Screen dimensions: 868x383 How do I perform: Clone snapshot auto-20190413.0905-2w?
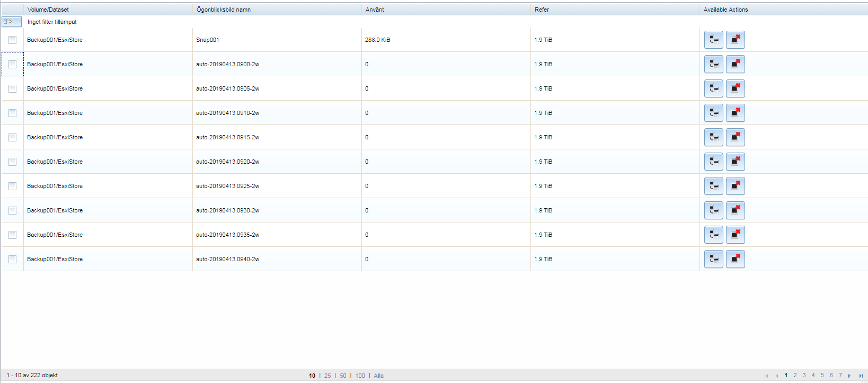pos(713,88)
